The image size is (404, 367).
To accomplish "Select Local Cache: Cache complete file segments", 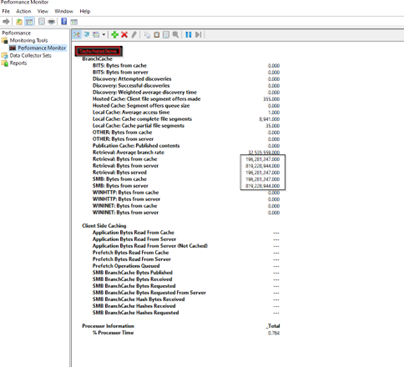I will [x=142, y=119].
